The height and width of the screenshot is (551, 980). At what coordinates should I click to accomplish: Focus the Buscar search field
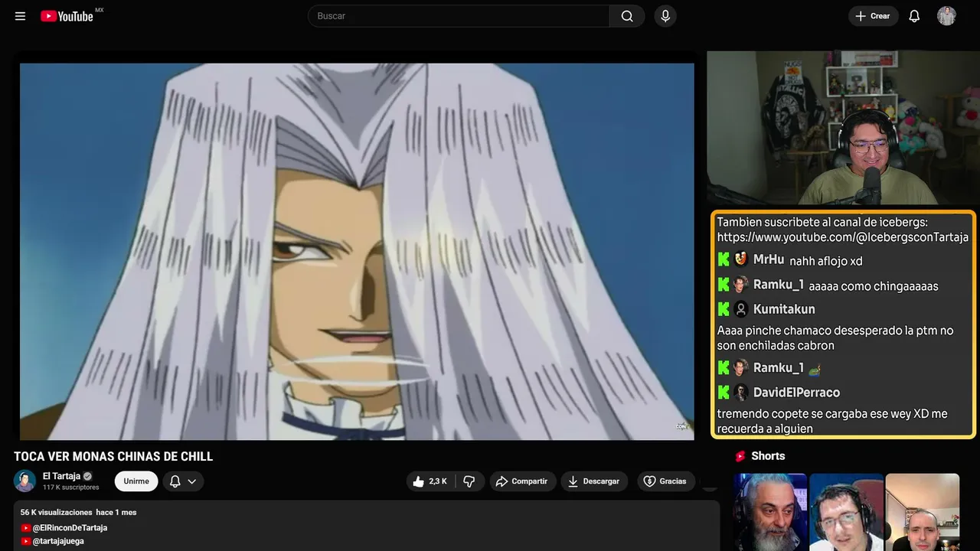(459, 16)
